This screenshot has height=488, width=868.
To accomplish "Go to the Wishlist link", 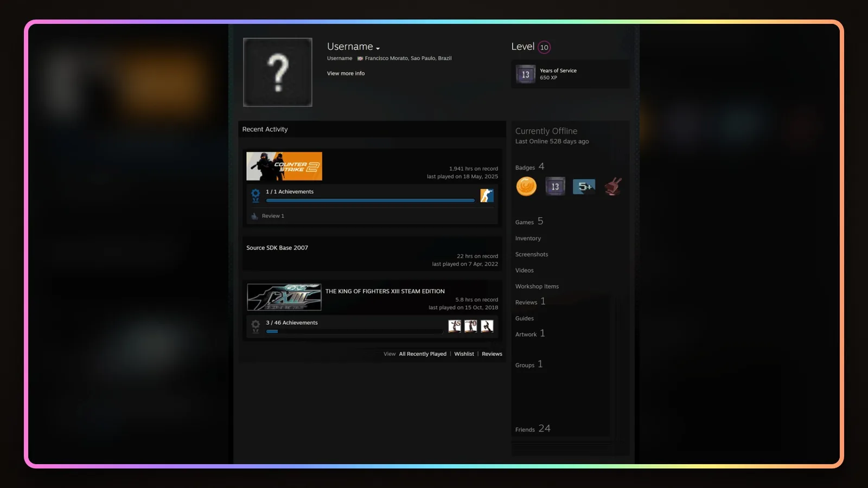I will coord(464,354).
